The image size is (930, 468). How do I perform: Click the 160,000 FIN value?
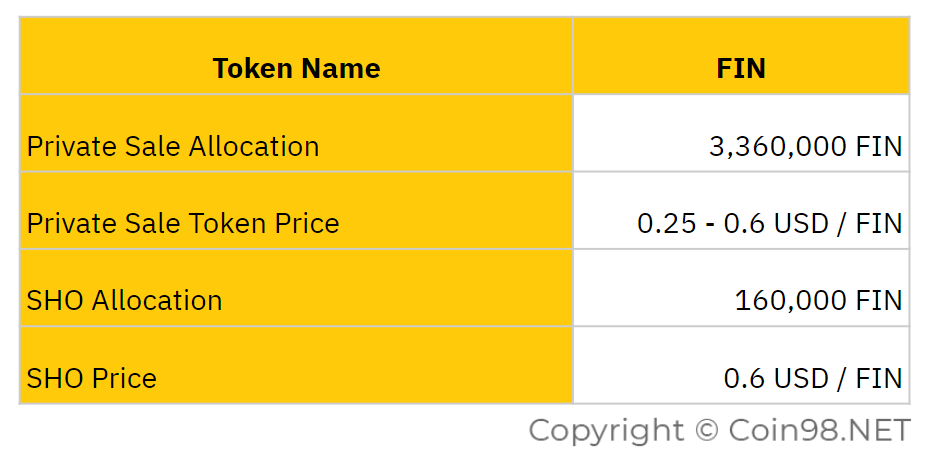click(818, 300)
